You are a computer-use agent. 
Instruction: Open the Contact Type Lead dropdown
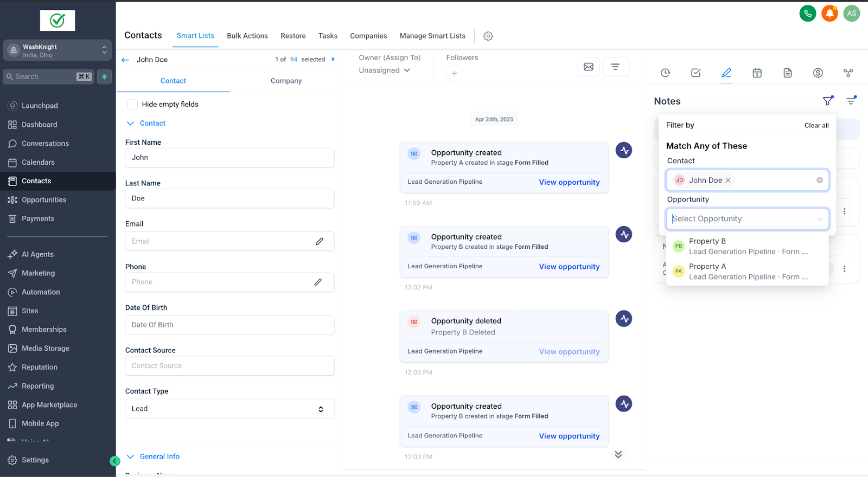(229, 409)
